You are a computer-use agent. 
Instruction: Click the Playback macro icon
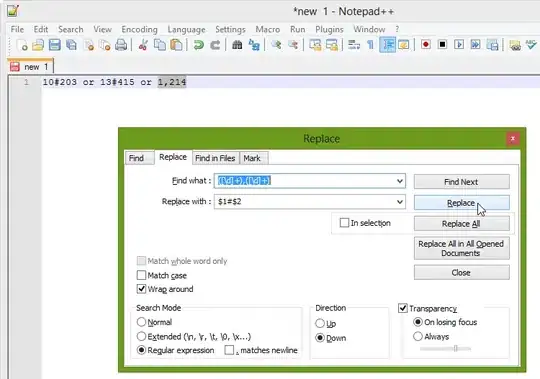point(459,44)
